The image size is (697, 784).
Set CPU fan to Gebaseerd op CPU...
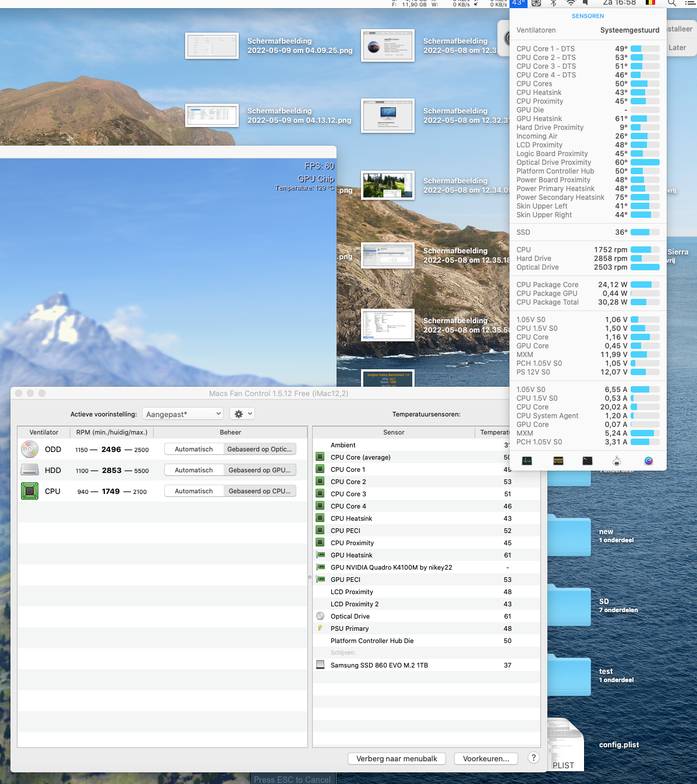click(x=260, y=491)
